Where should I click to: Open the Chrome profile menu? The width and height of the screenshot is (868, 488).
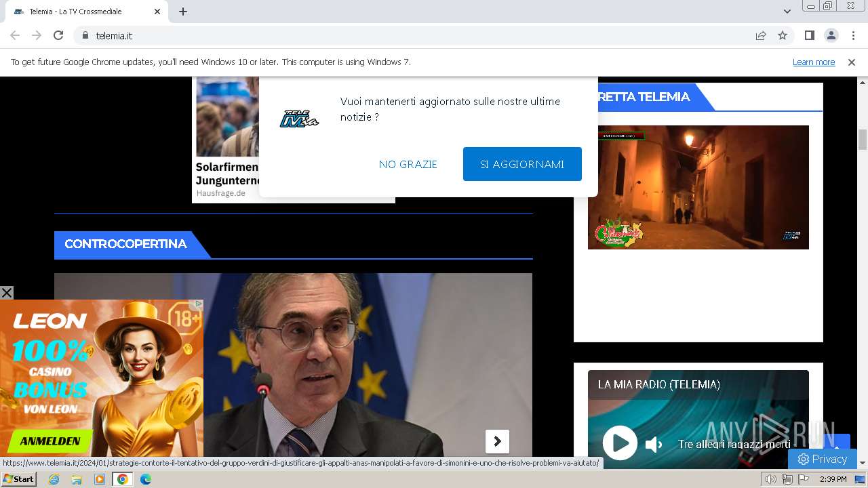(x=831, y=35)
